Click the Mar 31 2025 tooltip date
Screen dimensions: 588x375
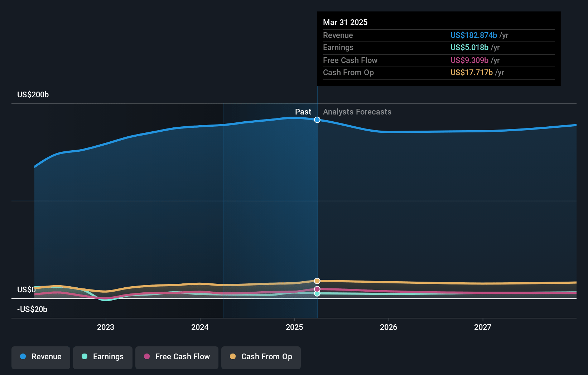tap(345, 22)
